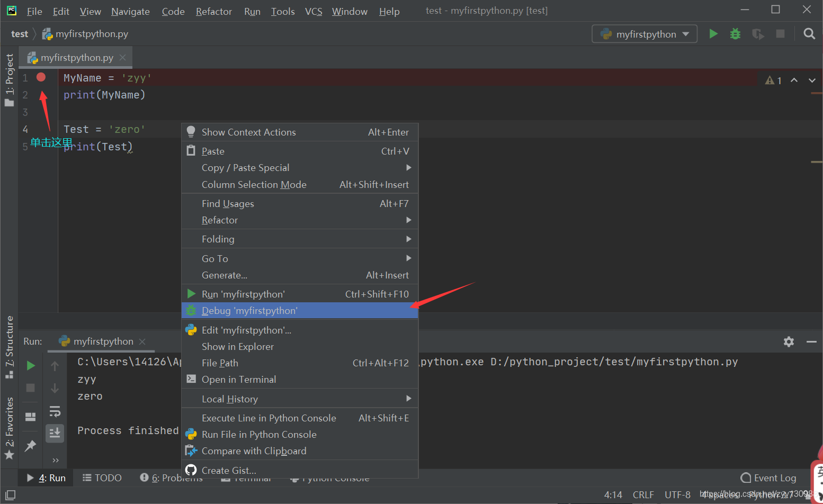Open the Favorites tool window sidebar

[x=9, y=428]
